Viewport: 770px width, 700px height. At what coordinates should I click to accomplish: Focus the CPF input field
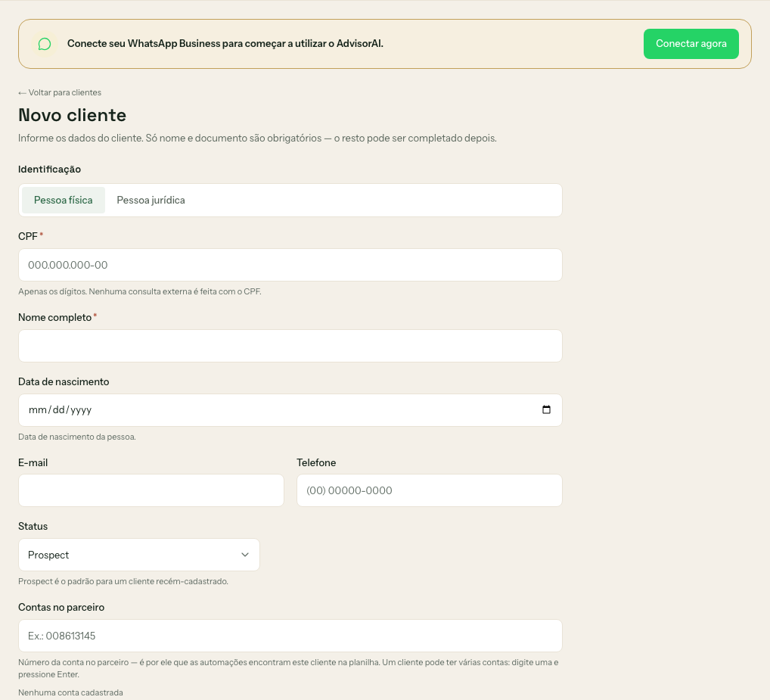pyautogui.click(x=290, y=265)
